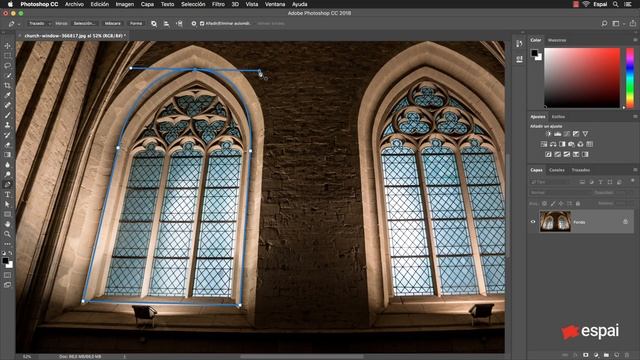
Task: Select the Gradient tool
Action: (7, 155)
